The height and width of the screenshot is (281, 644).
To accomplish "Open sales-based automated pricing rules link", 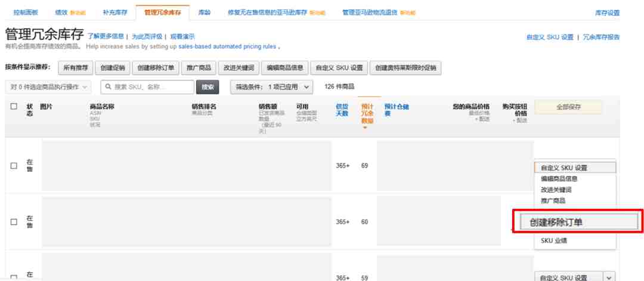I will pos(227,47).
